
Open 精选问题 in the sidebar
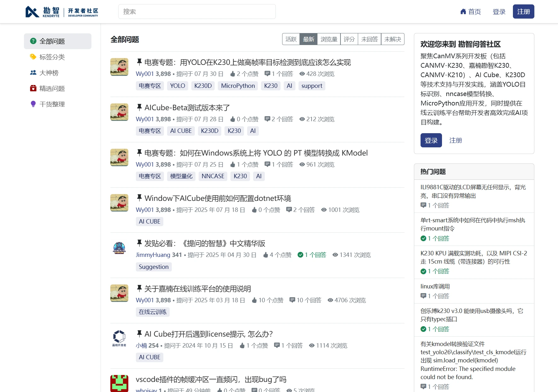58,88
